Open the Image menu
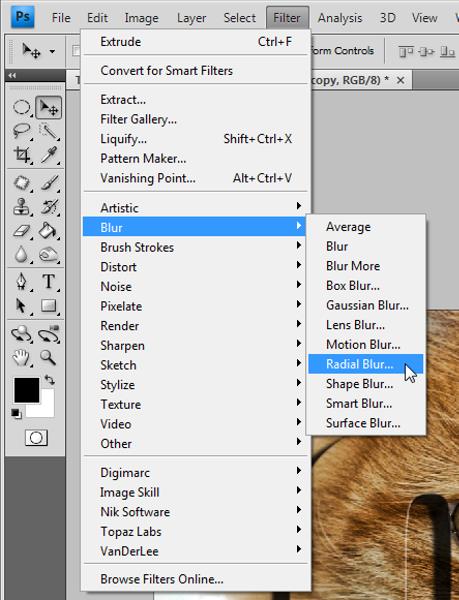 pos(141,18)
